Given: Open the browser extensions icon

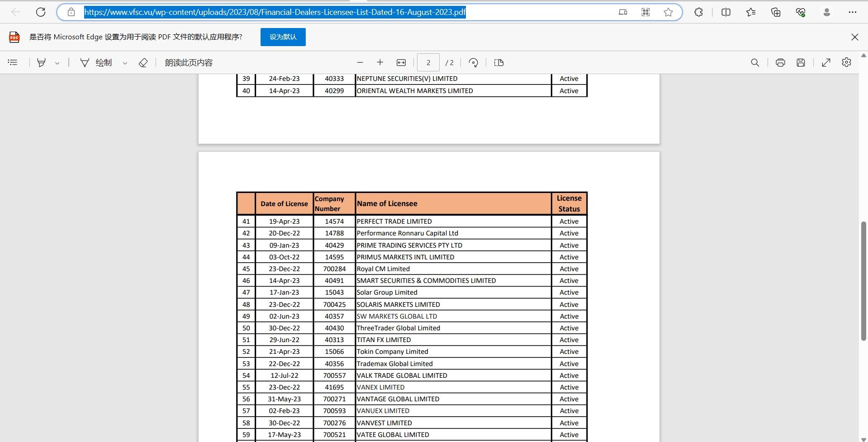Looking at the screenshot, I should [x=699, y=12].
